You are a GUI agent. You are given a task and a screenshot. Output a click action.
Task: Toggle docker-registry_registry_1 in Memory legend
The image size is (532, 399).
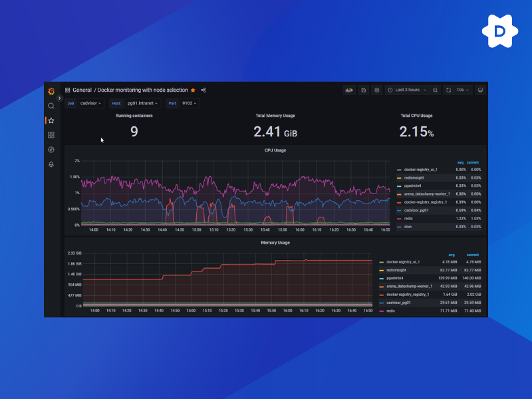pyautogui.click(x=408, y=295)
